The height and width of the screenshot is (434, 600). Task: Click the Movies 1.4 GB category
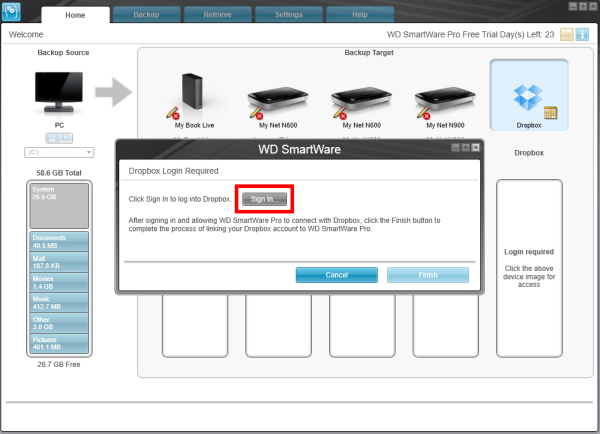pyautogui.click(x=59, y=282)
